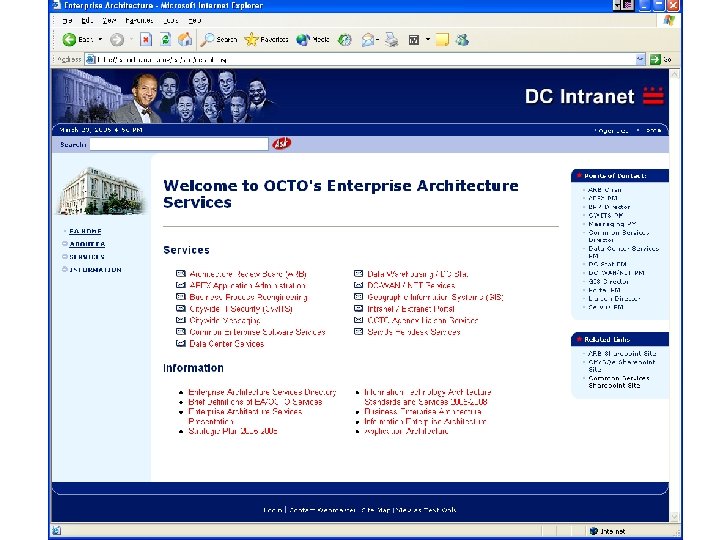This screenshot has width=720, height=540.
Task: Expand the ABOUT EA sidebar item
Action: tap(65, 244)
